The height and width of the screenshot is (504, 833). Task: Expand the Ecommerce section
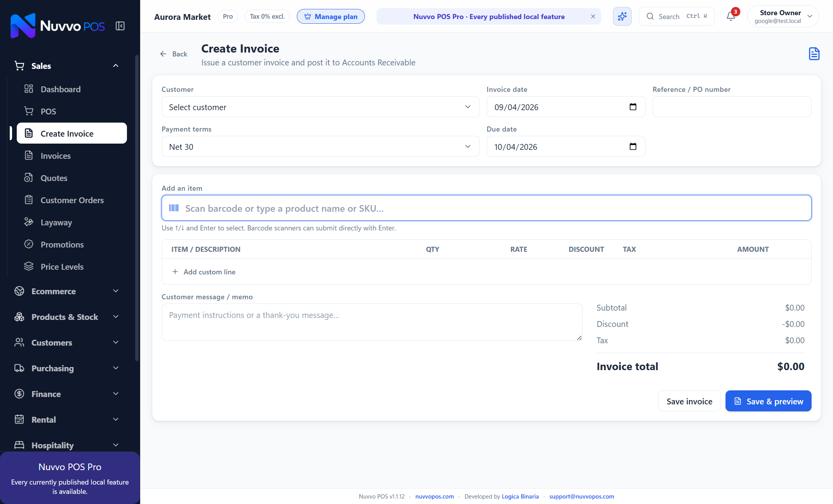pos(67,291)
